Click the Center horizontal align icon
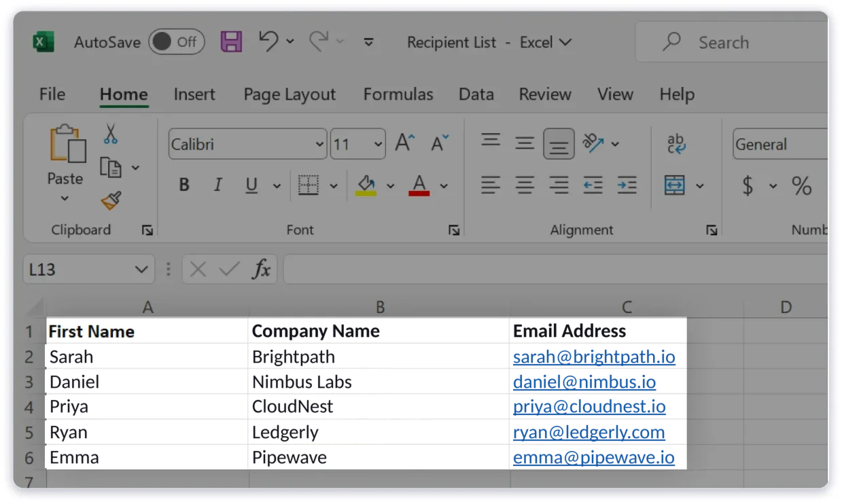Screen dimensions: 842x504 click(x=525, y=185)
